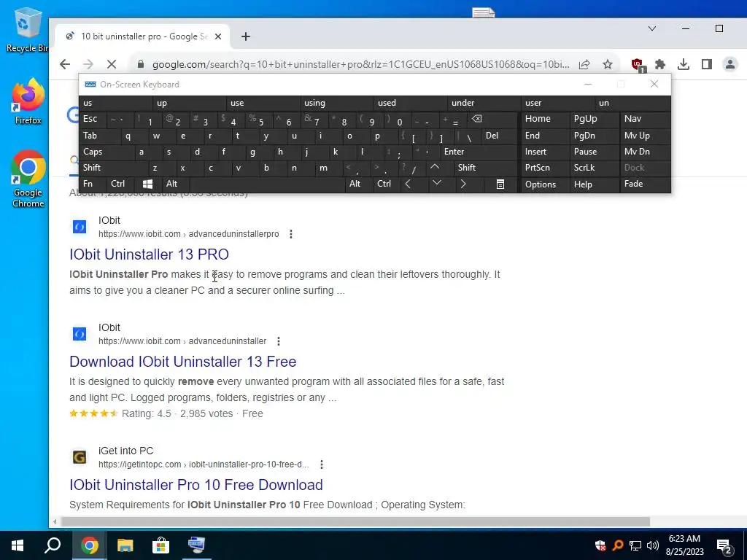
Task: Open the volume icon in the system tray
Action: pos(653,545)
